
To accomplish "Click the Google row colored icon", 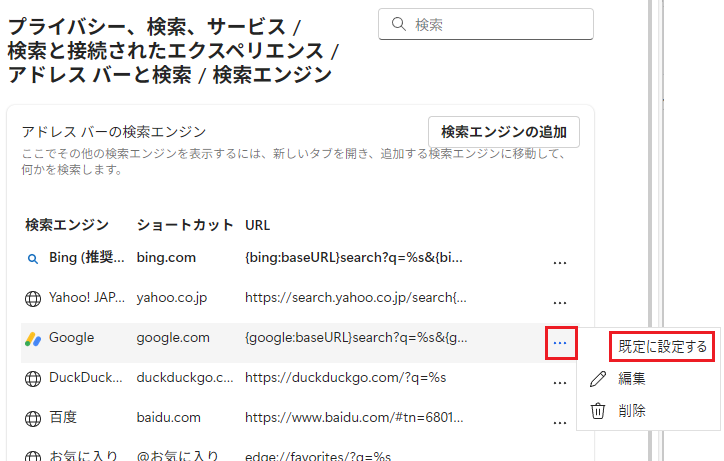I will [33, 339].
